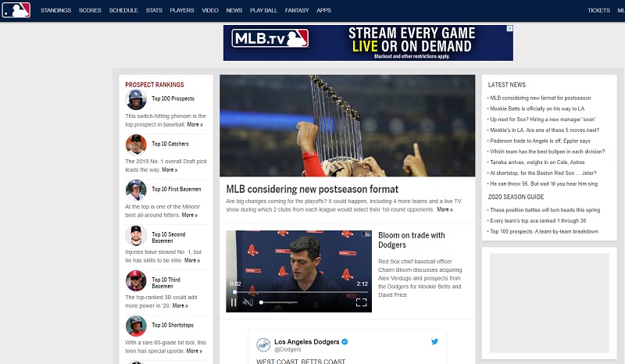Open Top 100 Prospects player photo
Viewport: 625px width, 364px height.
136,99
